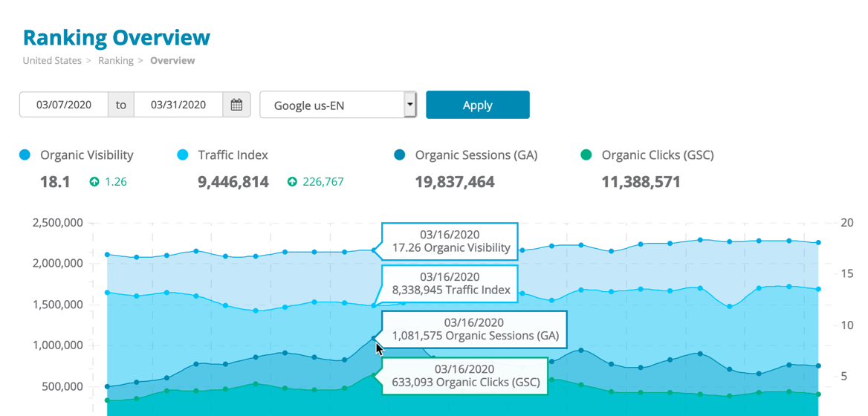Image resolution: width=868 pixels, height=416 pixels.
Task: Click the 500,000 y-axis label
Action: [62, 387]
